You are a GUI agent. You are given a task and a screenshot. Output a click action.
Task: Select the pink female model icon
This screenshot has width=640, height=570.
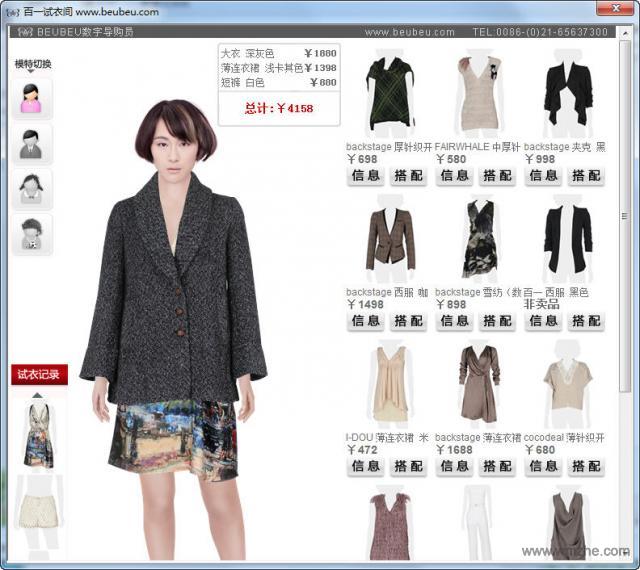click(x=32, y=99)
